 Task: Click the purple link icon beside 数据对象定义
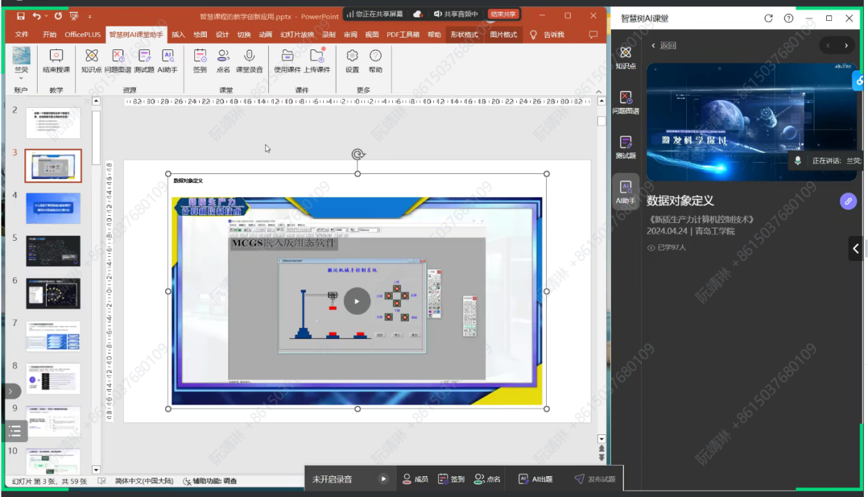(x=848, y=200)
